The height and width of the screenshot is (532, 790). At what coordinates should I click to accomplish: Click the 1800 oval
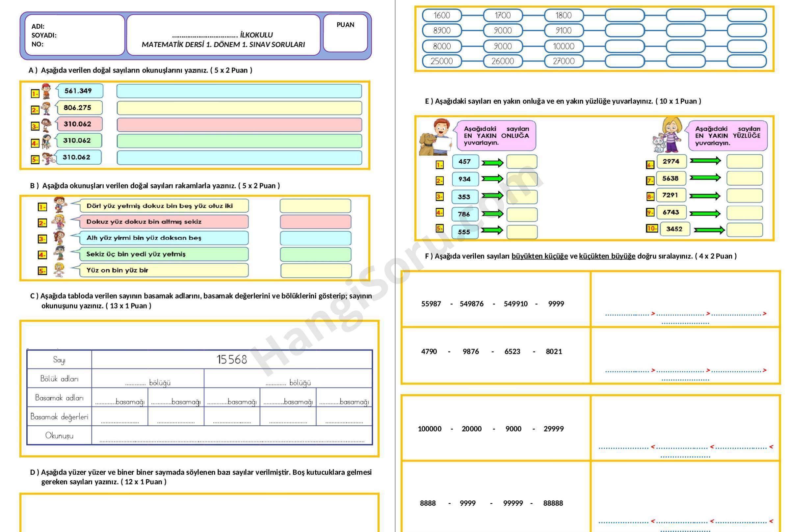(x=564, y=15)
